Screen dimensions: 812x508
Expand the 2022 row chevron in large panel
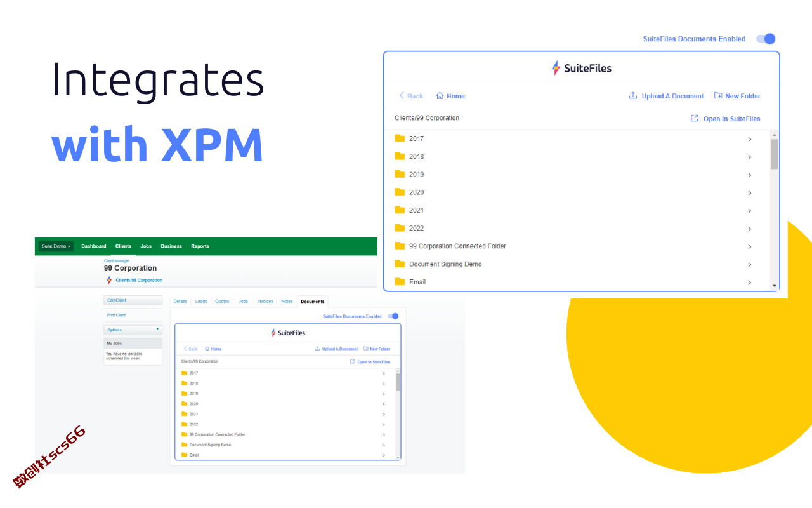[x=750, y=229]
